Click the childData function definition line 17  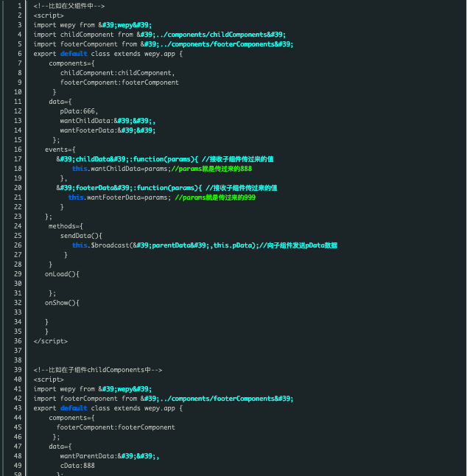[165, 159]
